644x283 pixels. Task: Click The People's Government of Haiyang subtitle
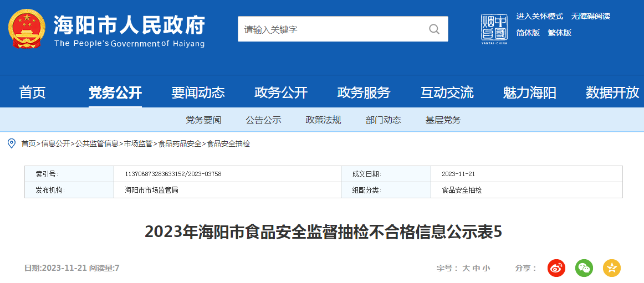[x=129, y=44]
